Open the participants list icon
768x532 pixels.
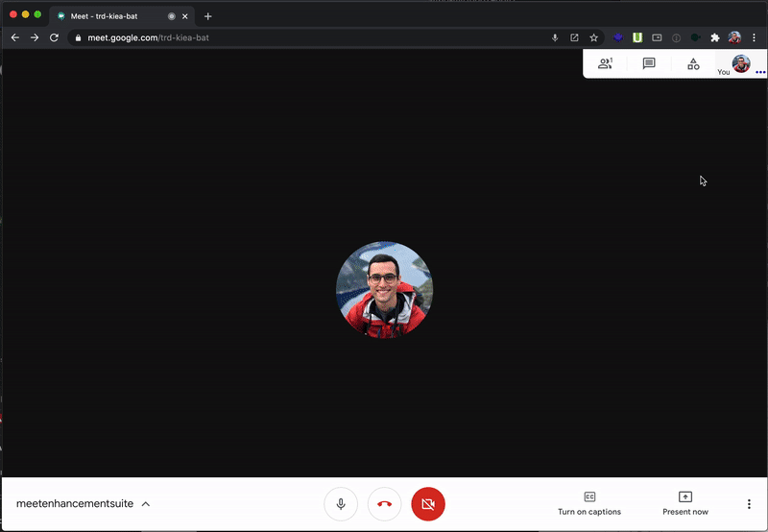[x=606, y=63]
